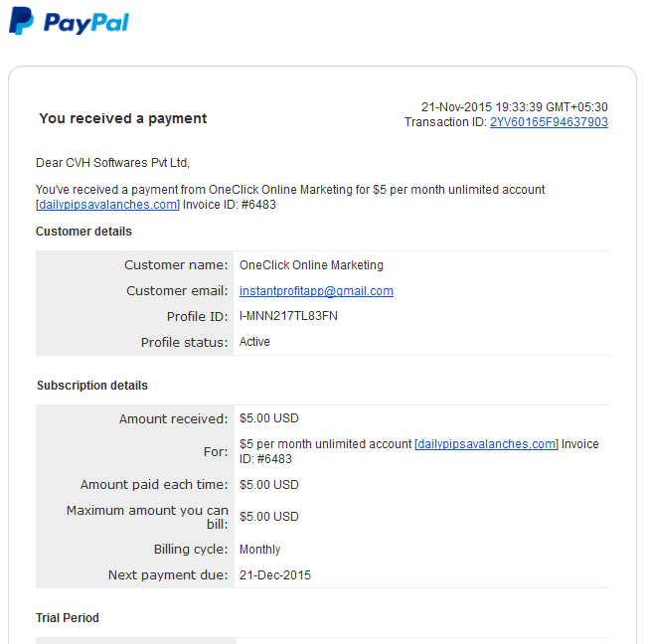The height and width of the screenshot is (644, 646).
Task: Click the OneClick Online Marketing customer name value
Action: click(311, 265)
